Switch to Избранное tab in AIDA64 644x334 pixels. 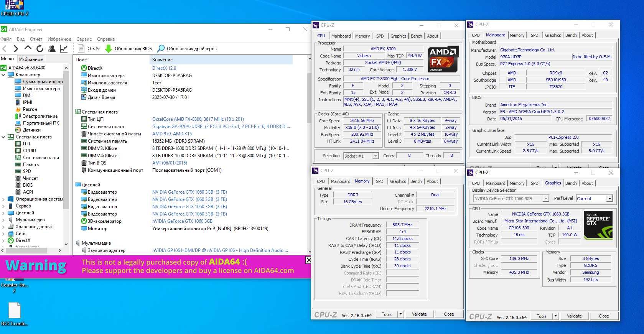31,59
